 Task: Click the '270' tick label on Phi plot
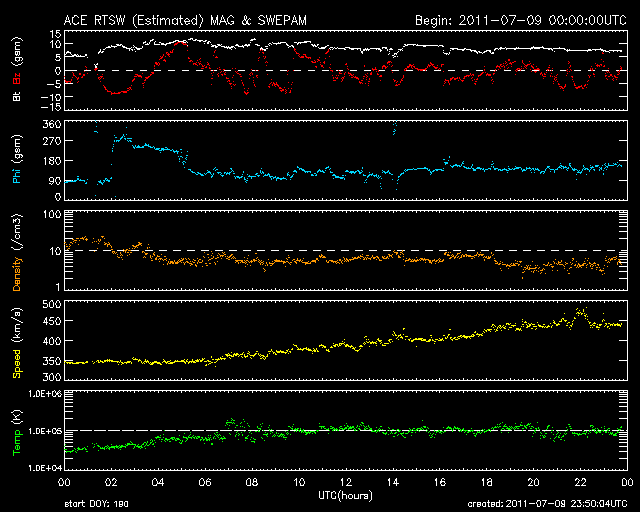(x=52, y=141)
